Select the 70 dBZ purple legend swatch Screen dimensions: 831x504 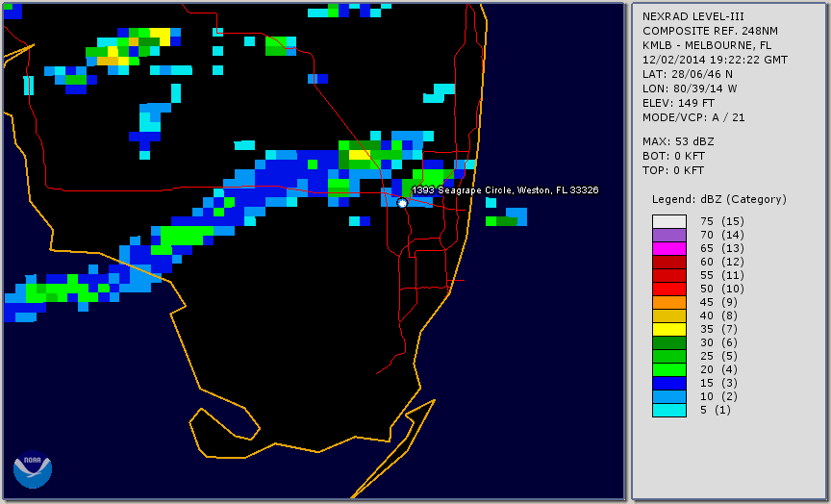tap(668, 235)
